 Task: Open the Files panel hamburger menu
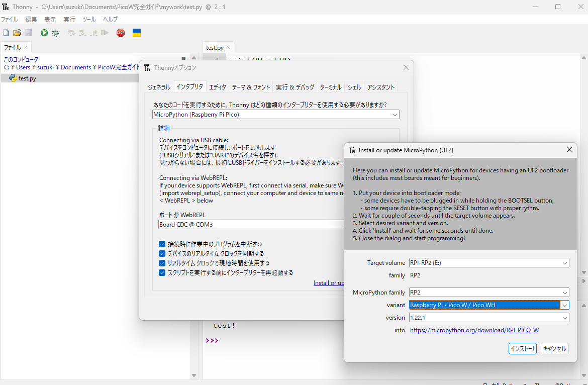point(183,59)
